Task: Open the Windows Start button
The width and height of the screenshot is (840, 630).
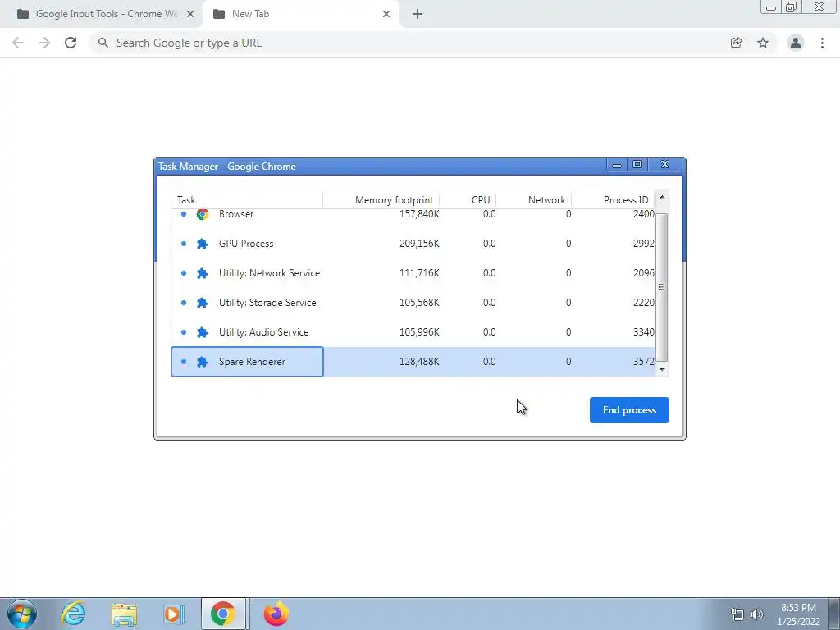Action: tap(22, 614)
